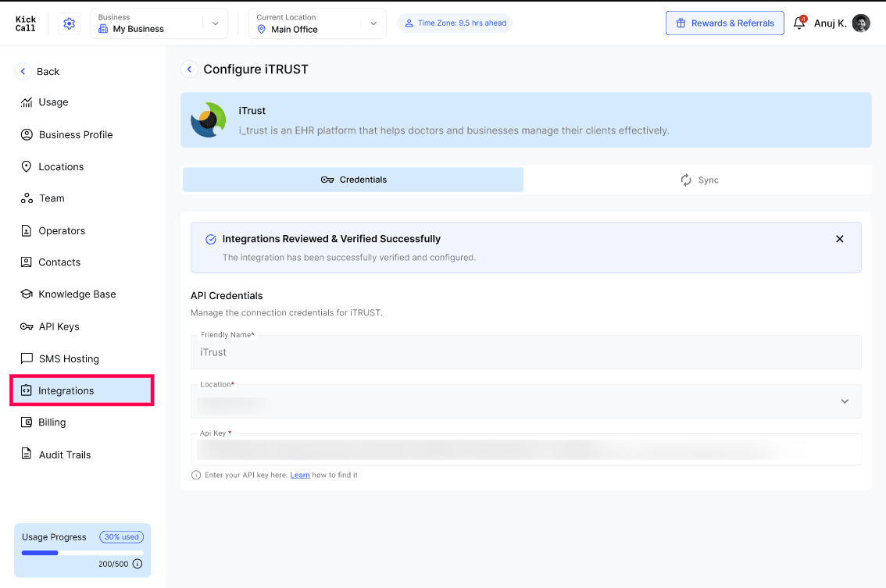The height and width of the screenshot is (588, 886).
Task: Click the 30% used badge
Action: coord(121,537)
